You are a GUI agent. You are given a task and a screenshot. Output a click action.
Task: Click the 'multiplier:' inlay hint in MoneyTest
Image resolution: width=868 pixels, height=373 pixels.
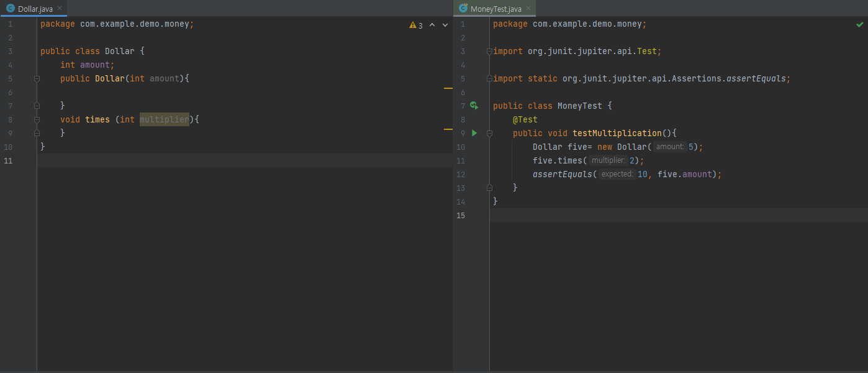point(608,160)
